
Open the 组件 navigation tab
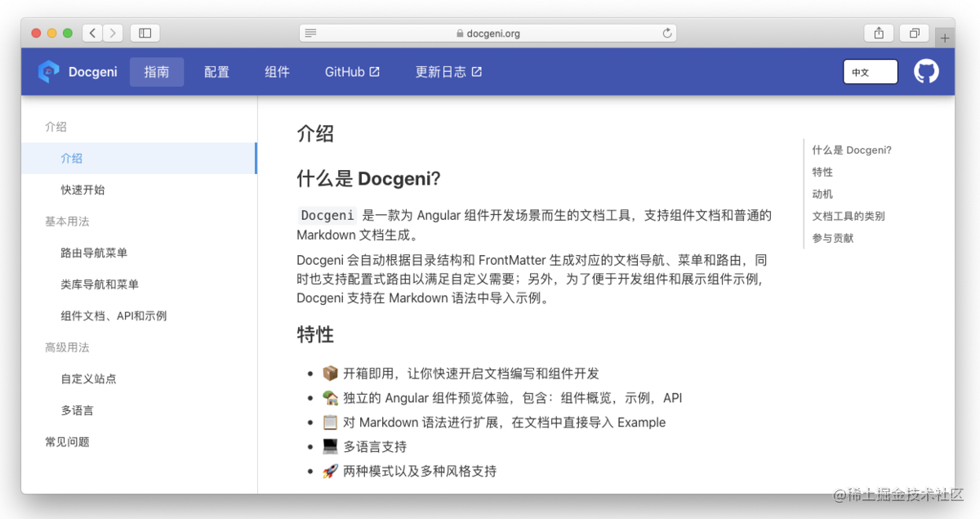click(x=277, y=72)
